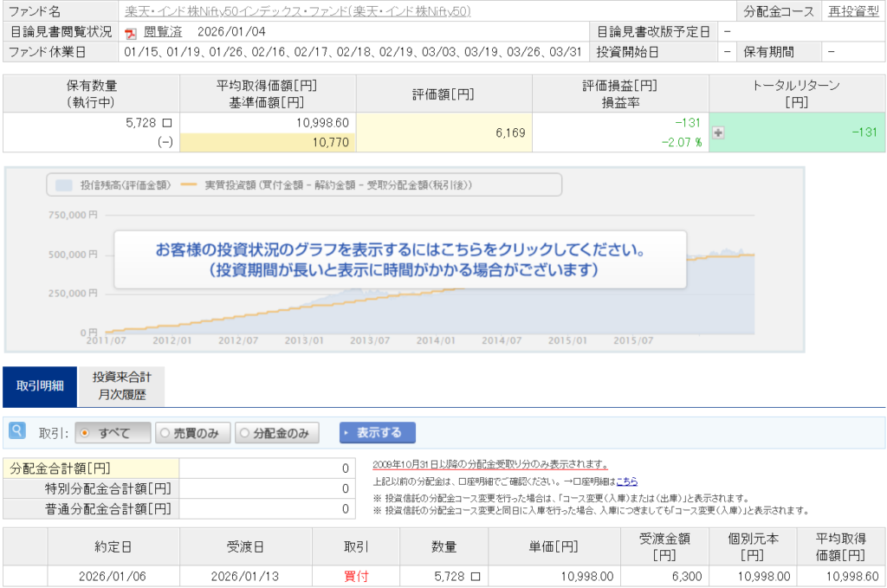Open the prospectus PDF icon
This screenshot has height=588, width=887.
[x=131, y=33]
